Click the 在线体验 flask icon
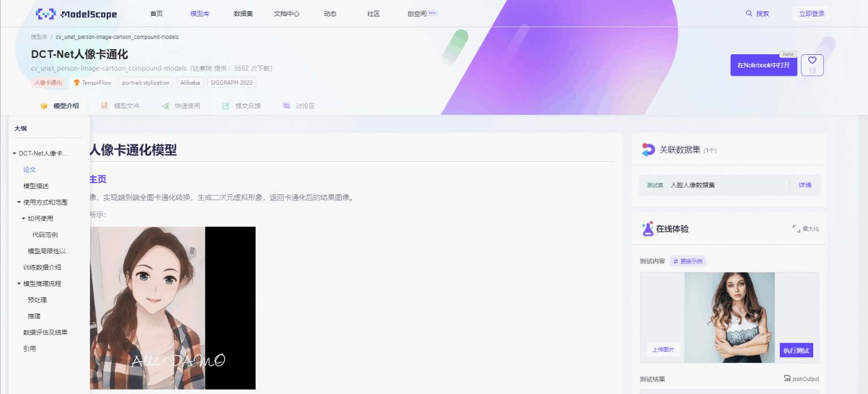This screenshot has width=868, height=394. [x=649, y=229]
